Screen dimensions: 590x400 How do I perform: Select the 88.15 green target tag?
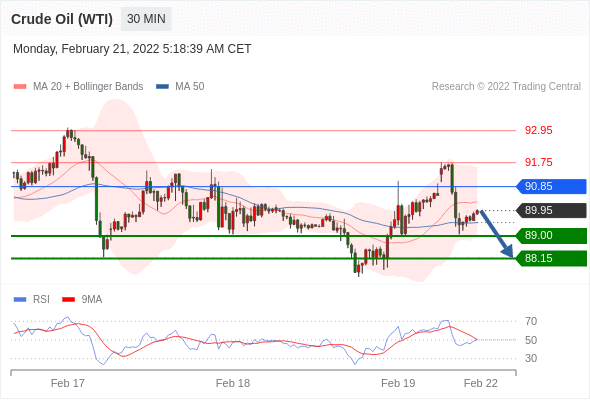click(x=551, y=259)
